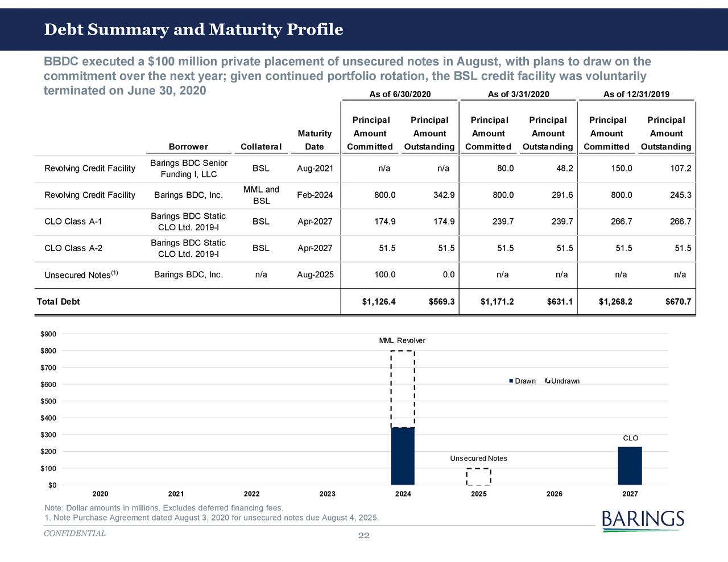Click the dashed Unsecured Notes bar at 2025
The height and width of the screenshot is (562, 728).
[478, 477]
